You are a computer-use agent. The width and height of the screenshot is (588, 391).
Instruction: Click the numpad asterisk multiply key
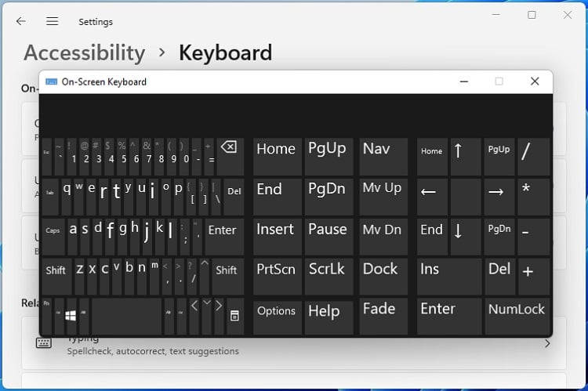coord(534,197)
